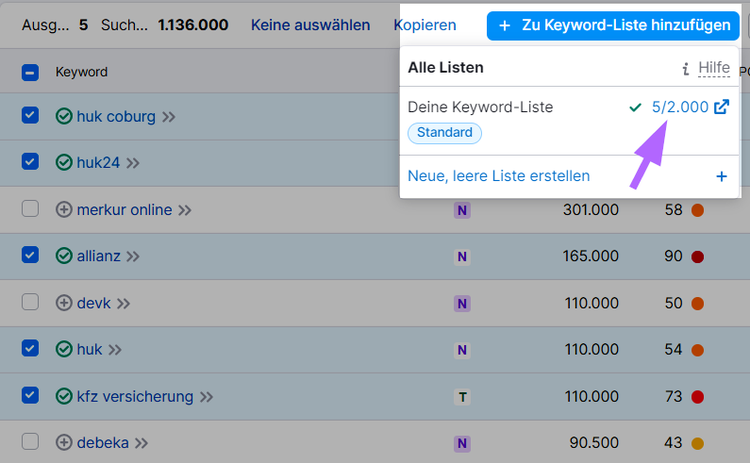Click the orange difficulty dot next to 54
Image resolution: width=750 pixels, height=463 pixels.
point(697,350)
